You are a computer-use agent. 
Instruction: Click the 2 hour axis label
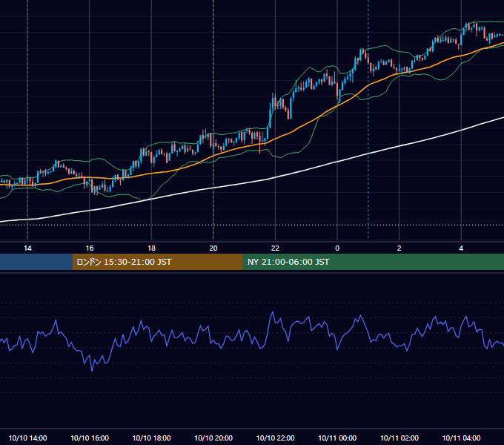[399, 248]
